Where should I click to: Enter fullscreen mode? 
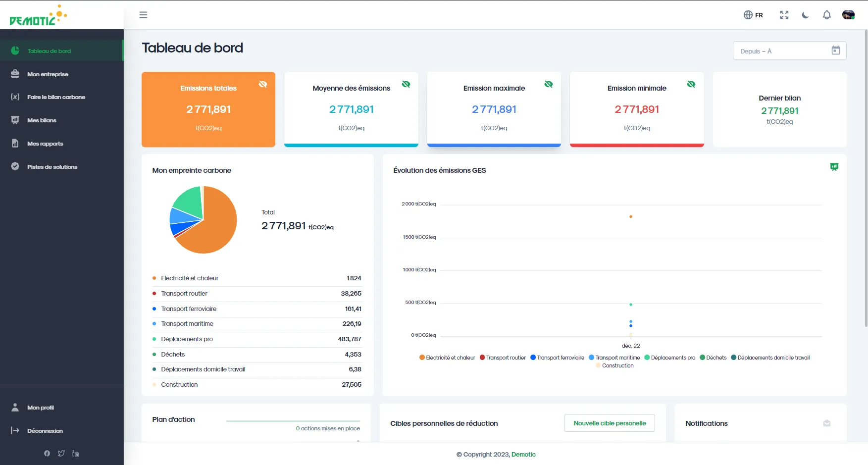pos(784,15)
